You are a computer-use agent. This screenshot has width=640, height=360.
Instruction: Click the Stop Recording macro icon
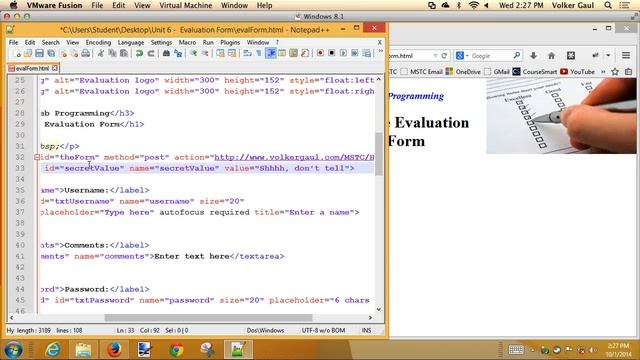pyautogui.click(x=331, y=53)
